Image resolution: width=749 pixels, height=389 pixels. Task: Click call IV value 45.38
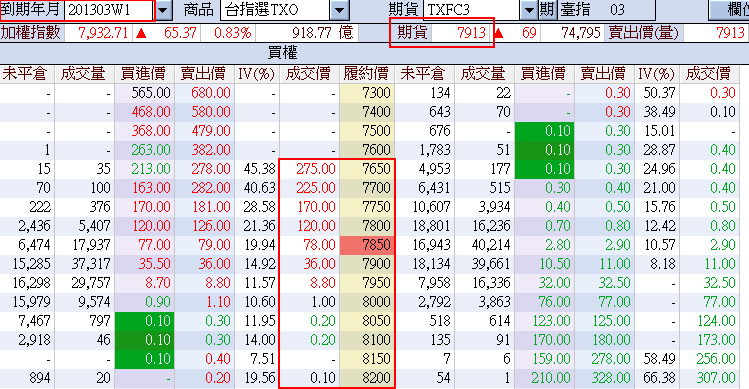[259, 169]
